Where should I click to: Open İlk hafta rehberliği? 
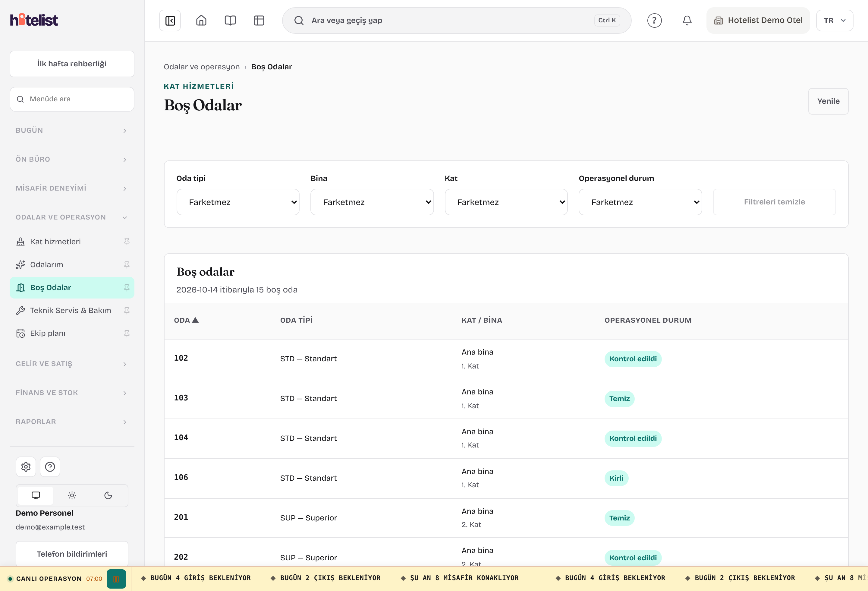coord(72,64)
